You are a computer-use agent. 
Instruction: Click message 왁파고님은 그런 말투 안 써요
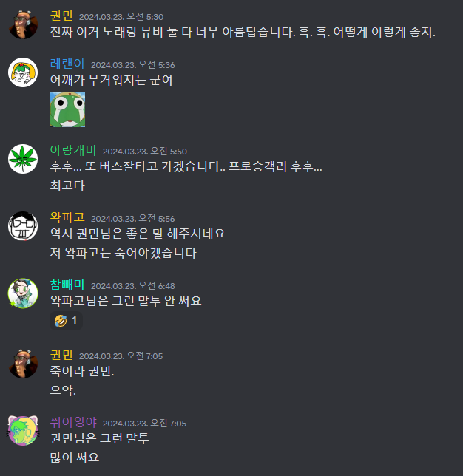point(126,301)
